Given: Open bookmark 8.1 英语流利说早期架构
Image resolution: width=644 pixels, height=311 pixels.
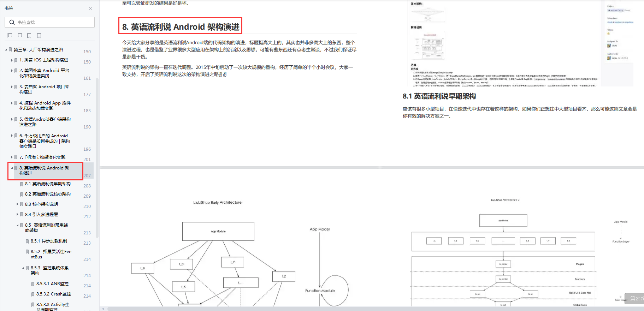Looking at the screenshot, I should [x=48, y=184].
